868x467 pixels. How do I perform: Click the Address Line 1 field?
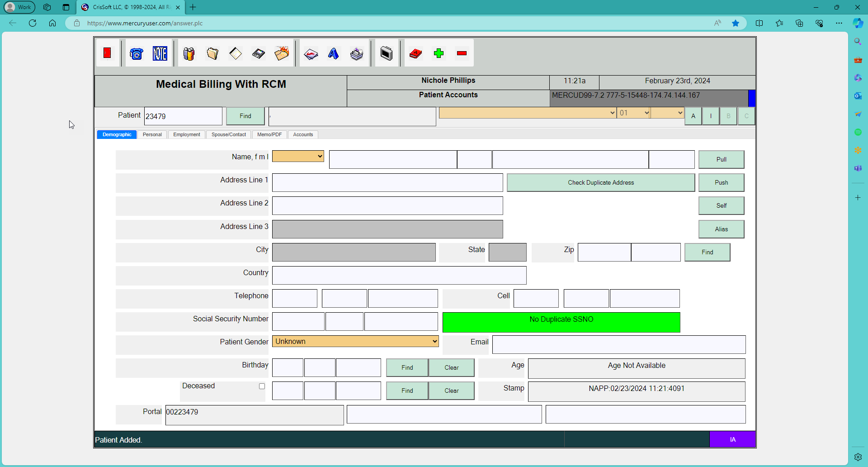[x=387, y=182]
